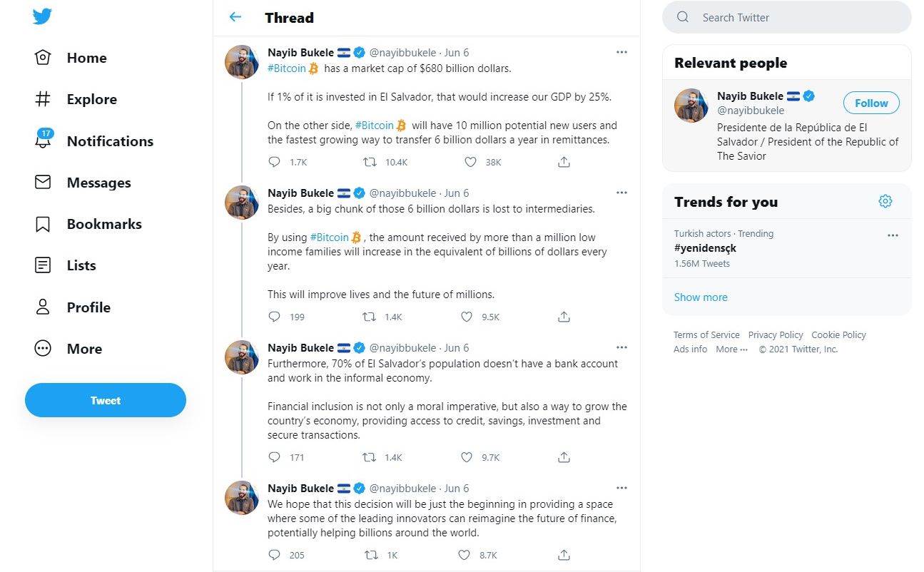Like the last tweet with 8.7K likes
The width and height of the screenshot is (924, 572).
point(464,555)
